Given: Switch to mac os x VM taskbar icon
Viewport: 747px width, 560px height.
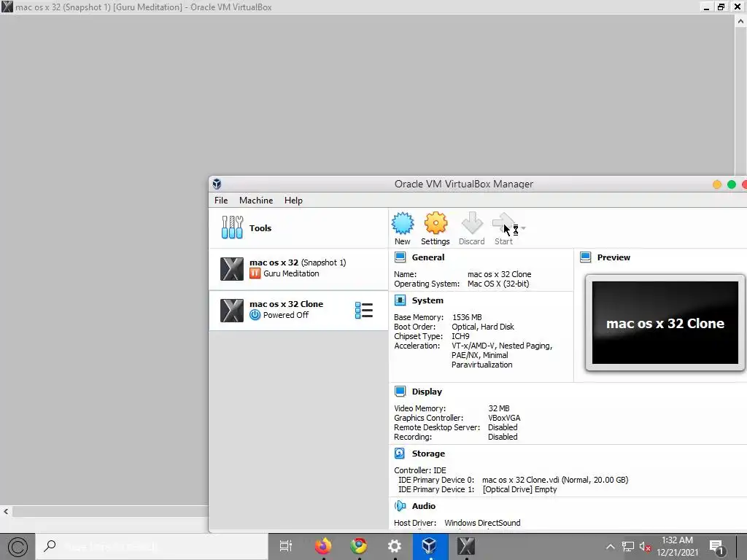Looking at the screenshot, I should pyautogui.click(x=466, y=546).
